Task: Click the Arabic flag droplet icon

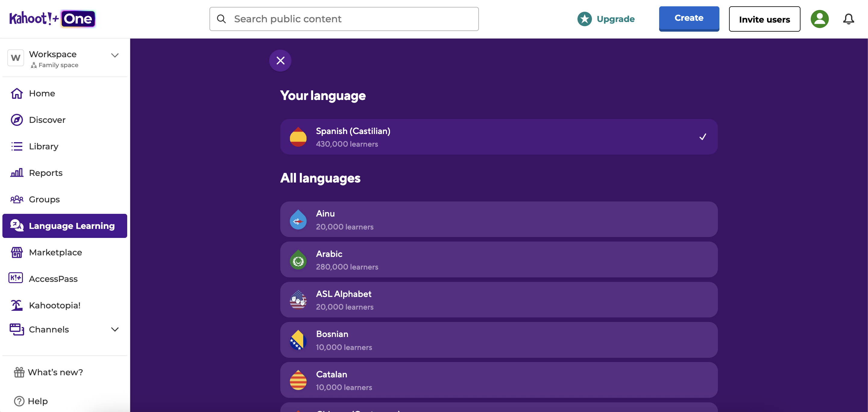Action: [298, 260]
